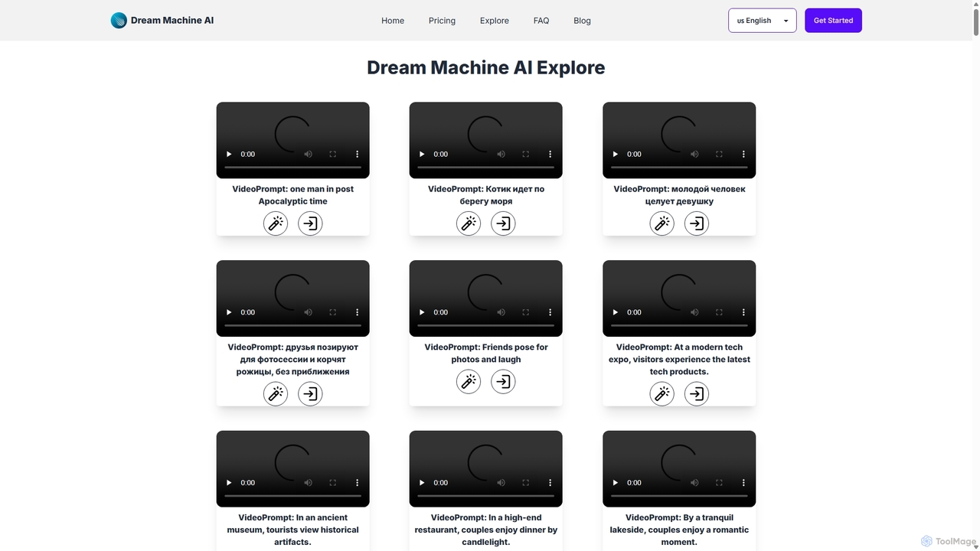Viewport: 980px width, 551px height.
Task: Fullscreen the 'At a modern tech expo' video
Action: click(719, 312)
